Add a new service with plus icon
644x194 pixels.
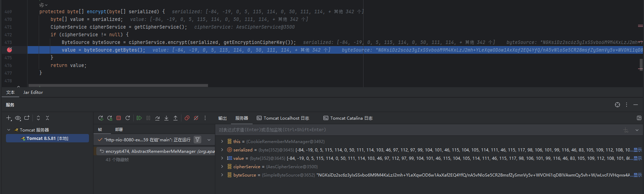coord(9,118)
